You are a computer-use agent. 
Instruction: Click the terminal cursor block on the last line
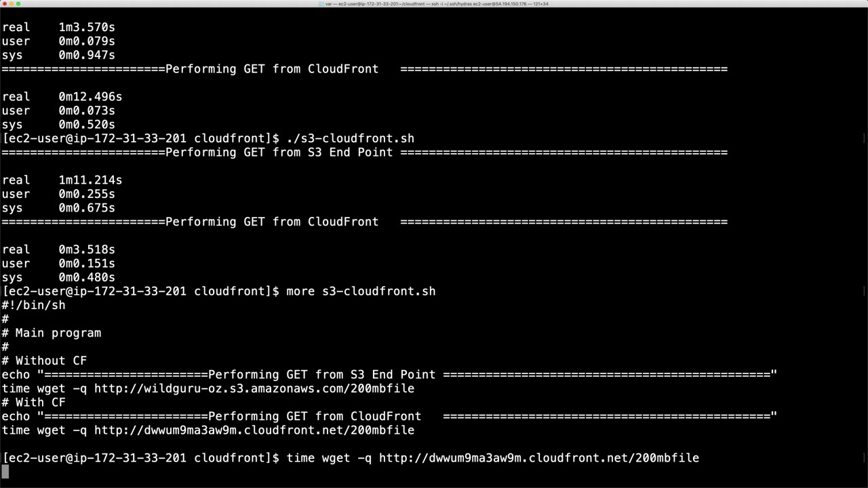pos(5,472)
